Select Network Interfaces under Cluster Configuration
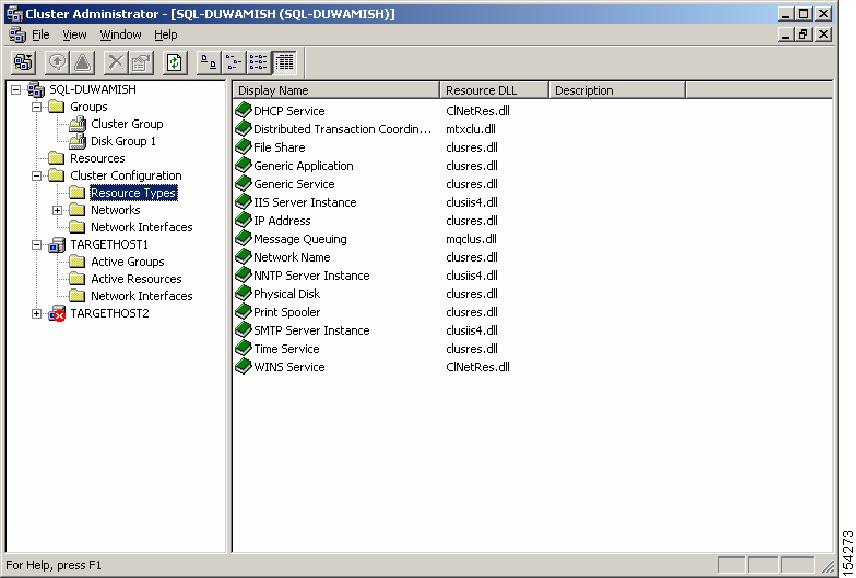This screenshot has height=578, width=856. [141, 227]
